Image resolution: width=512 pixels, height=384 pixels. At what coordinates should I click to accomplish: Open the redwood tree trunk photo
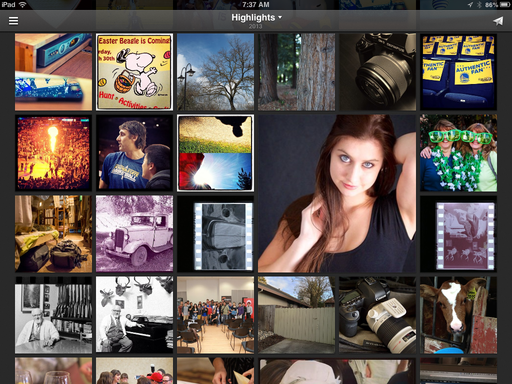click(x=296, y=72)
